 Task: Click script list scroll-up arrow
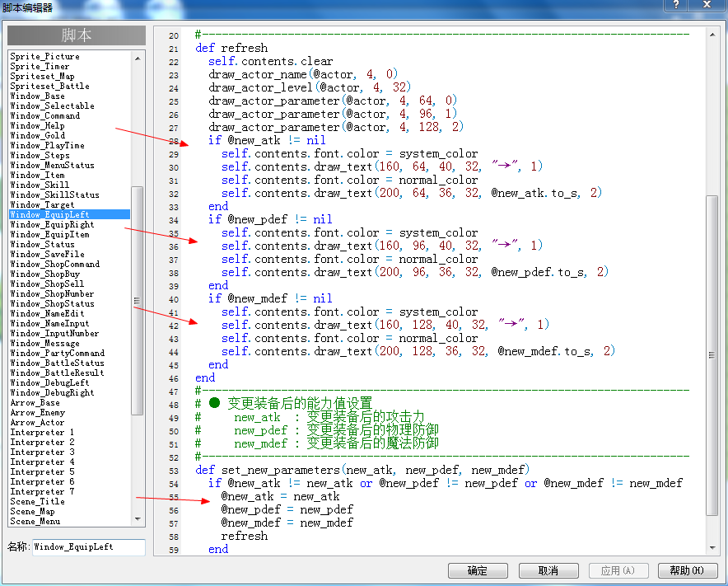[x=138, y=59]
